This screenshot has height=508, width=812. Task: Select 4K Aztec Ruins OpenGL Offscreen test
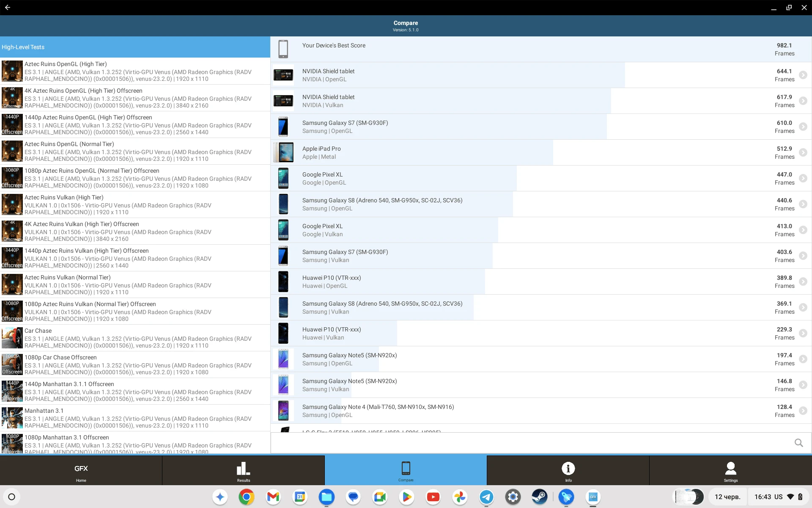click(135, 98)
